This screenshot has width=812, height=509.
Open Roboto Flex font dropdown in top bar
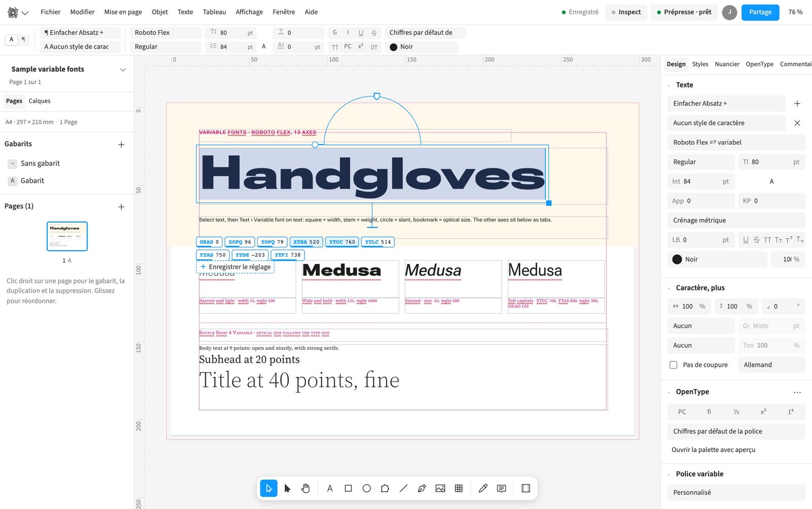pos(165,32)
